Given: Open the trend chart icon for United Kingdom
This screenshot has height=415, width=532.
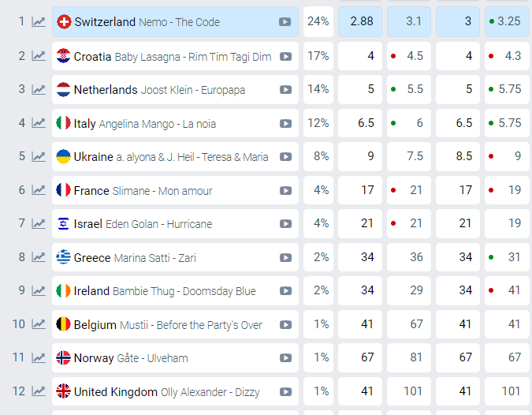Looking at the screenshot, I should click(38, 392).
